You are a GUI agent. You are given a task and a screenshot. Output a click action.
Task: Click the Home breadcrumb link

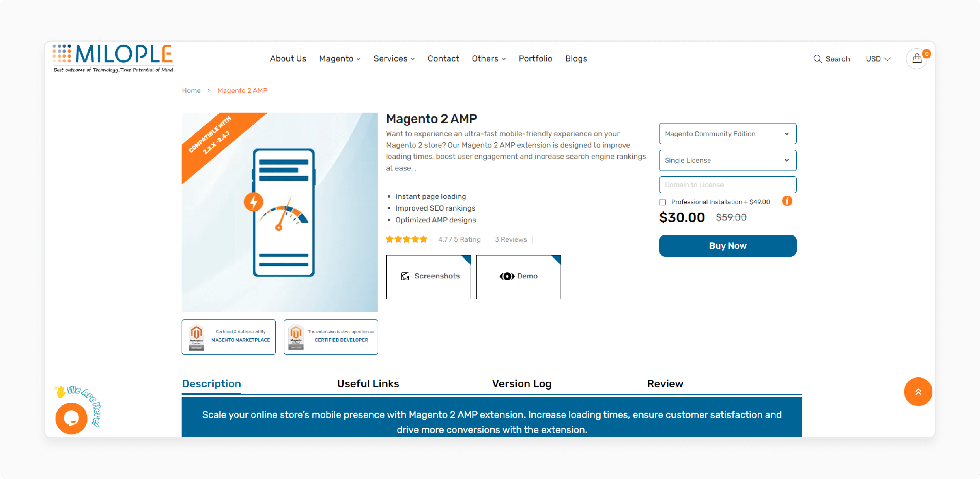click(x=191, y=90)
